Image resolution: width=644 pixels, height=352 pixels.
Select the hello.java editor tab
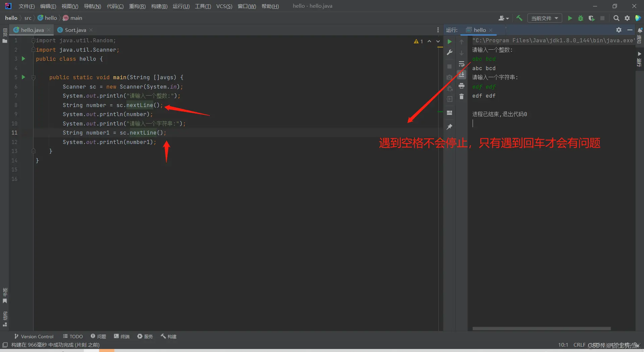pyautogui.click(x=32, y=30)
